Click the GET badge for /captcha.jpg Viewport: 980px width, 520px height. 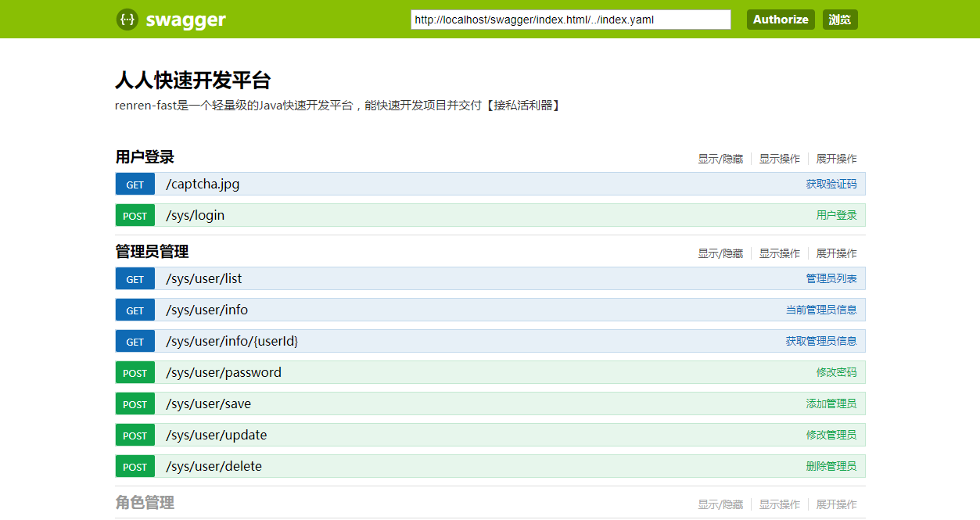135,185
